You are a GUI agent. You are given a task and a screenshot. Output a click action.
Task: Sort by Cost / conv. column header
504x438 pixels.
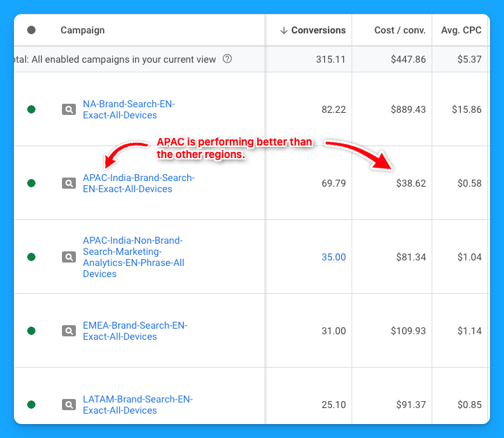[x=400, y=30]
